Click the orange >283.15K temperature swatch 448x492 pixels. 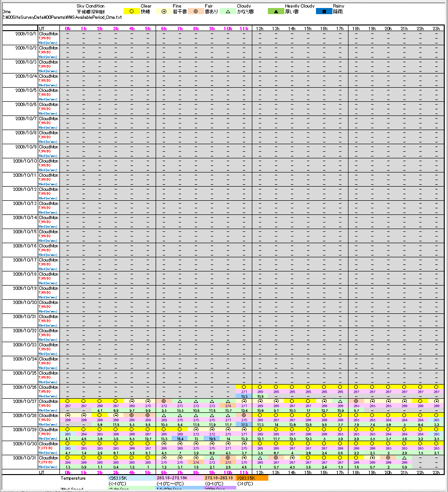[252, 478]
